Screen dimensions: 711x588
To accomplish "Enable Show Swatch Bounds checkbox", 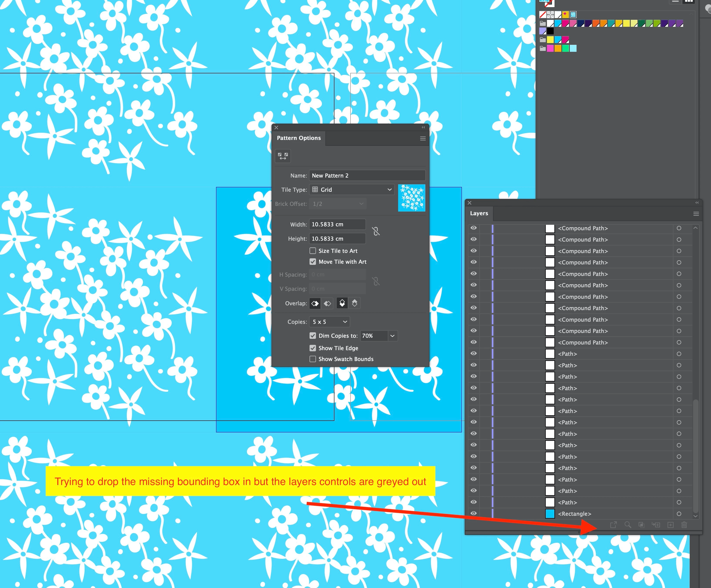I will point(313,359).
